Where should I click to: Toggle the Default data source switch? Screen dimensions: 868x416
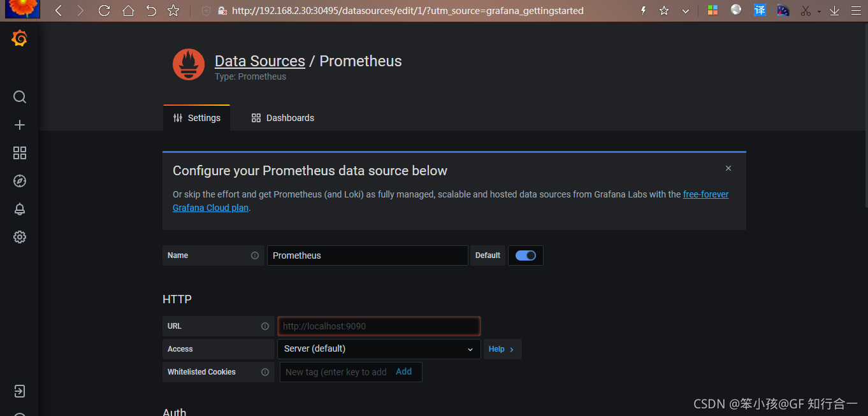(x=526, y=255)
